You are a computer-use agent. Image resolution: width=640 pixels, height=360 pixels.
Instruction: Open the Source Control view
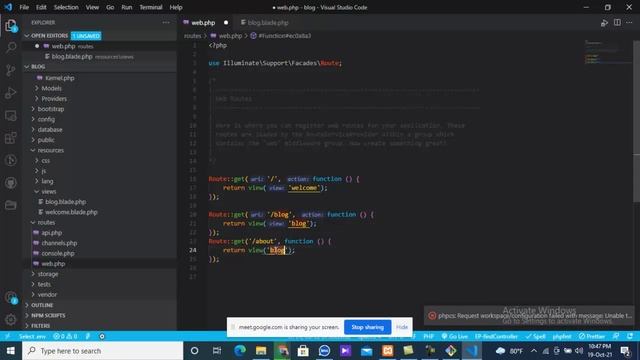11,70
